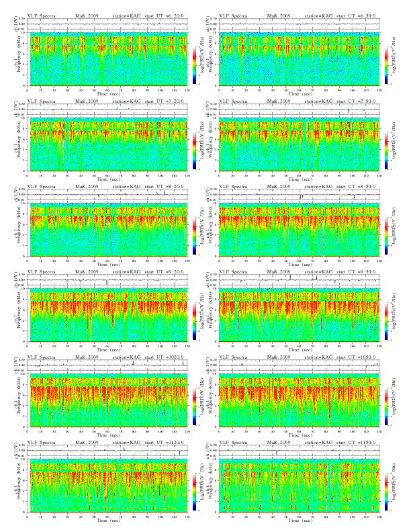Select the spectrogram with start UT 11:50:0

tap(299, 486)
